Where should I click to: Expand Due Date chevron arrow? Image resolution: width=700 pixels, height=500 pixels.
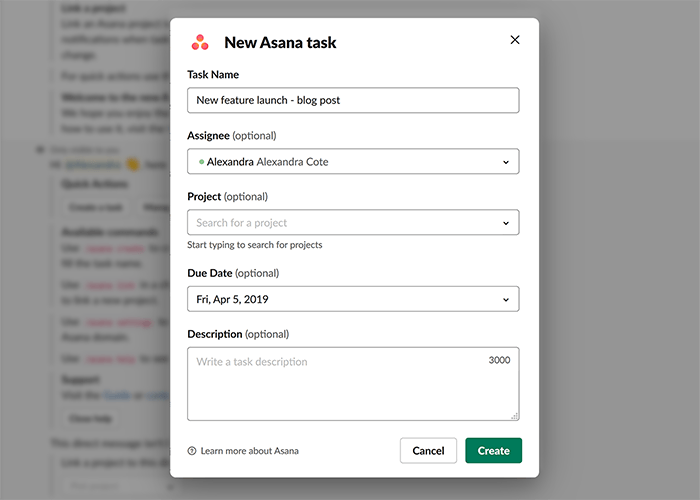tap(506, 300)
